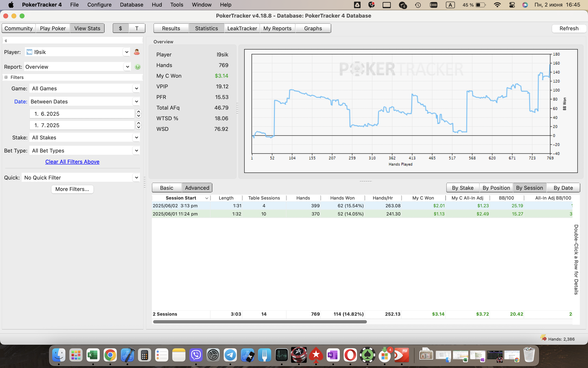Open Telegram from the dock
The image size is (588, 368).
click(x=230, y=355)
